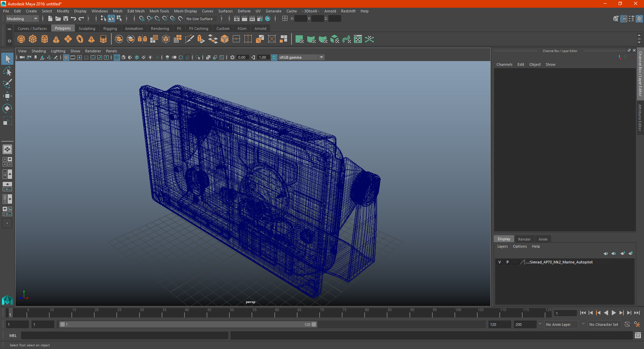Click the current frame input field
Screen dimensions: 644x349
coord(566,313)
